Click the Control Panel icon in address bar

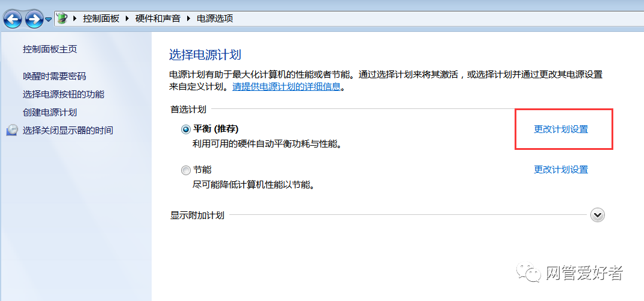(62, 19)
